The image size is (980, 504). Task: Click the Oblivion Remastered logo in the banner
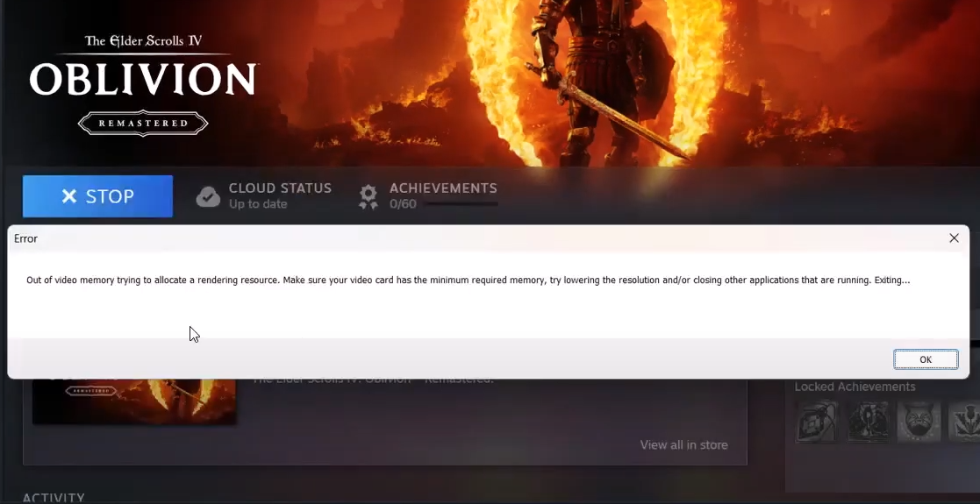[144, 84]
